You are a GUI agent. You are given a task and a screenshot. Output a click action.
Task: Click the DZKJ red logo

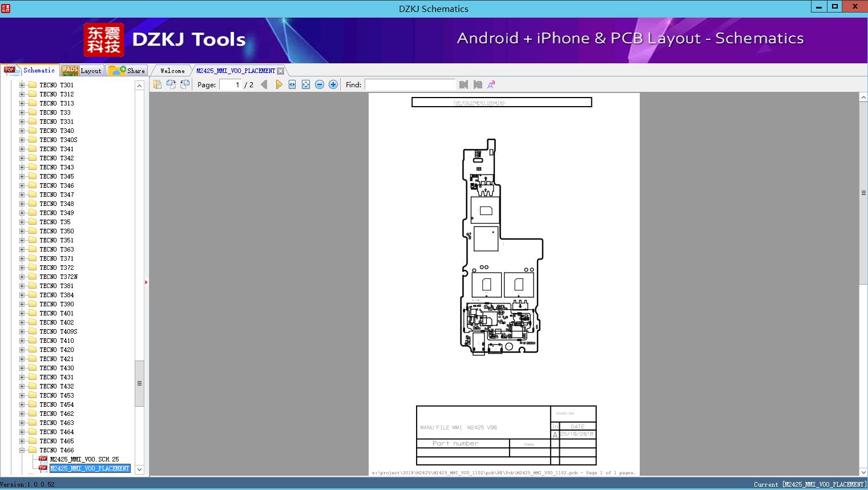[x=103, y=40]
